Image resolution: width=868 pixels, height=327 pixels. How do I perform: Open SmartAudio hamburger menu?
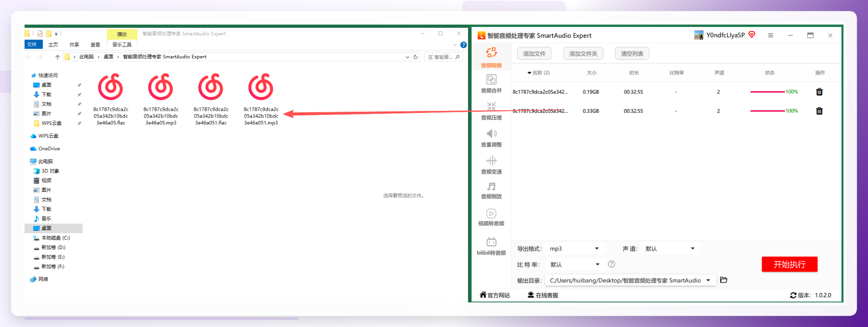tap(771, 35)
